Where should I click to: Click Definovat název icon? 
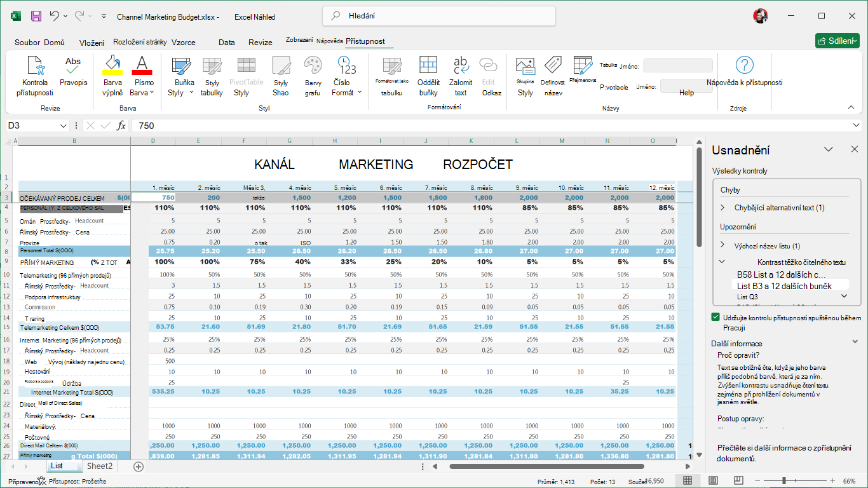(553, 76)
